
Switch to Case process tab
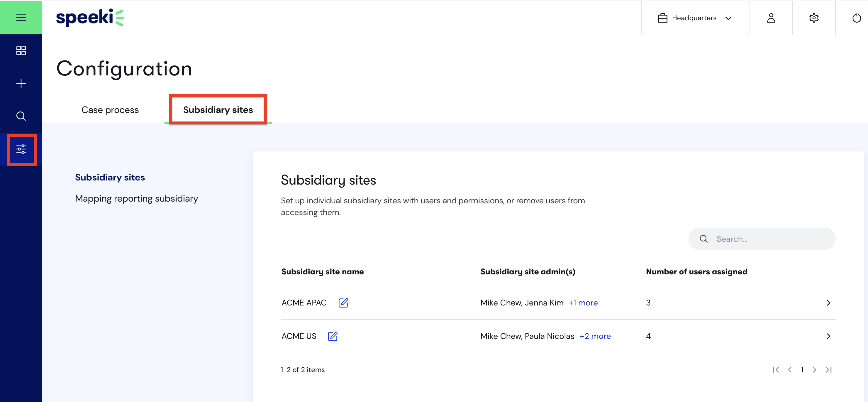110,109
